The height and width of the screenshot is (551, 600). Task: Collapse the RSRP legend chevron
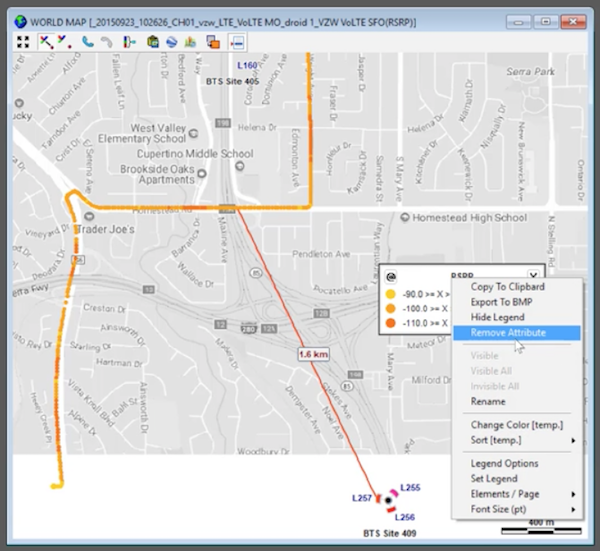point(533,274)
